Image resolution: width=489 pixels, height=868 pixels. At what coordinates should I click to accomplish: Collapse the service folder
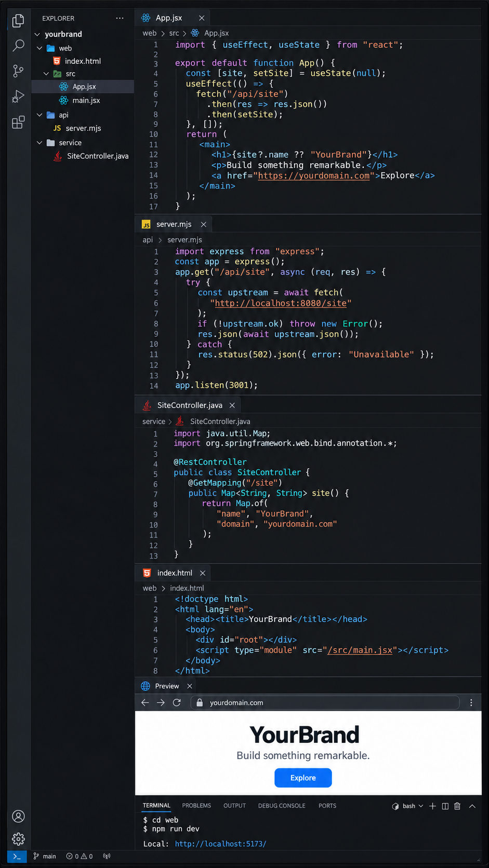[39, 142]
